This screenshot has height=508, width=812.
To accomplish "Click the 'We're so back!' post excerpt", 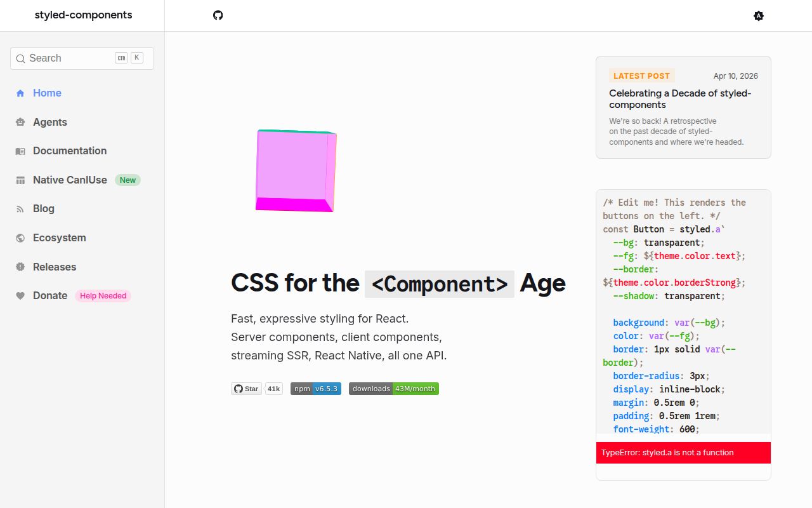I will (676, 131).
